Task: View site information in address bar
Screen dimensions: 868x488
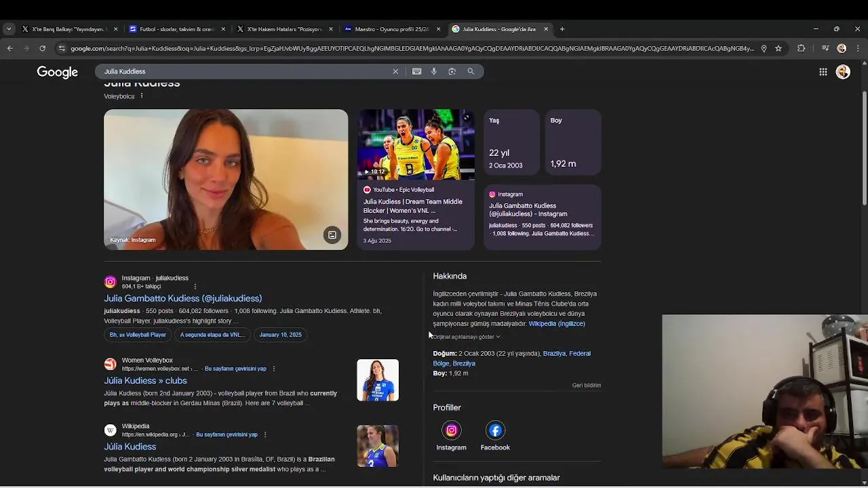Action: tap(62, 48)
